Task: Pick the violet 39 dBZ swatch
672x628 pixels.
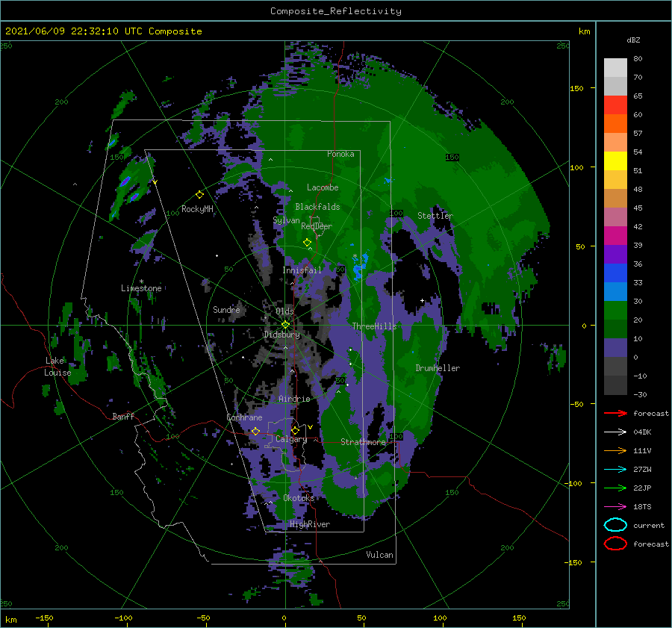Action: [615, 254]
